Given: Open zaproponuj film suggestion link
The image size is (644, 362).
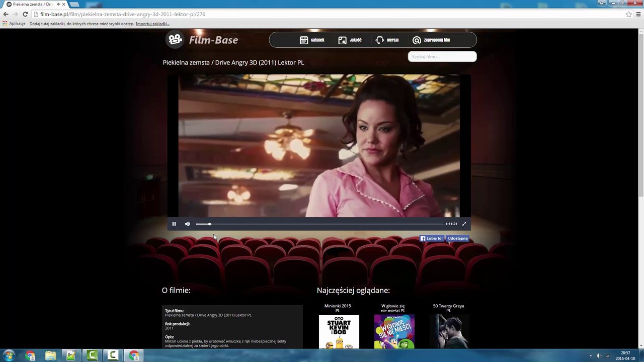Looking at the screenshot, I should tap(431, 40).
